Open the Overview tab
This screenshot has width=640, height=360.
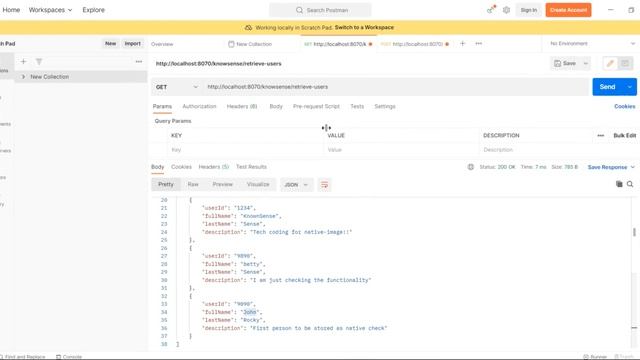[x=162, y=44]
